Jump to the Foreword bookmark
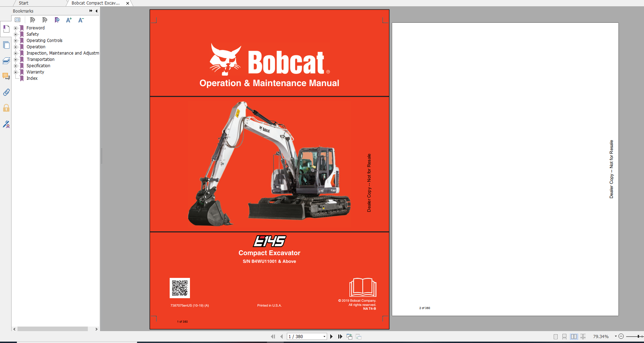This screenshot has width=644, height=343. coord(36,28)
